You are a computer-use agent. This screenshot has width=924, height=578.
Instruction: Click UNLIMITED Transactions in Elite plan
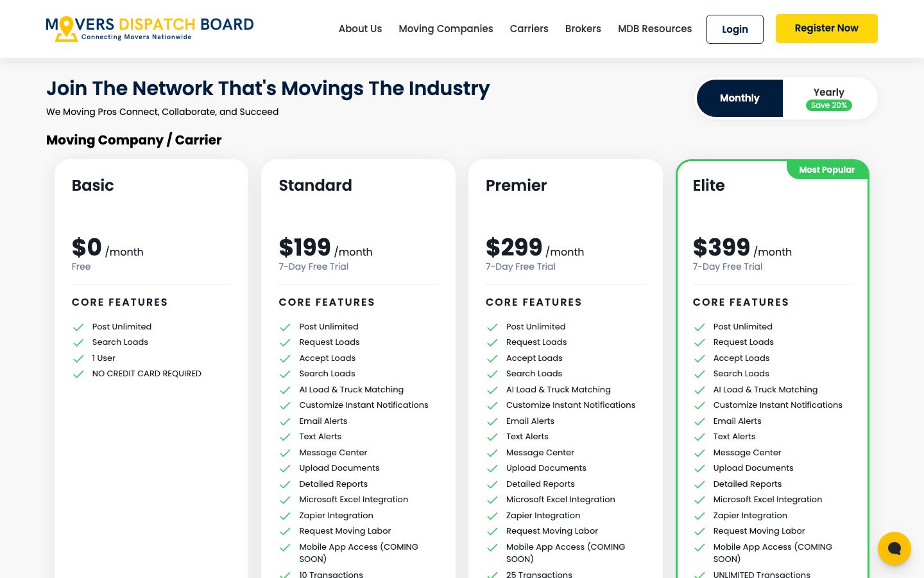762,574
